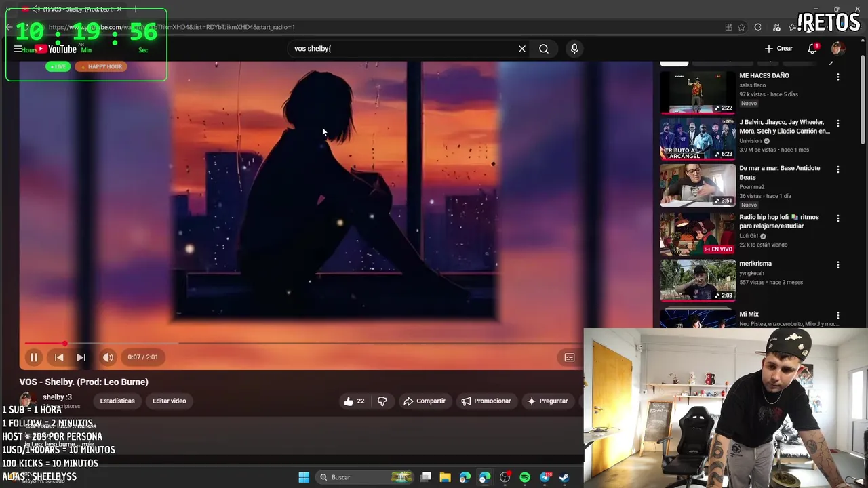Click the magnifier search button
This screenshot has width=868, height=488.
544,49
